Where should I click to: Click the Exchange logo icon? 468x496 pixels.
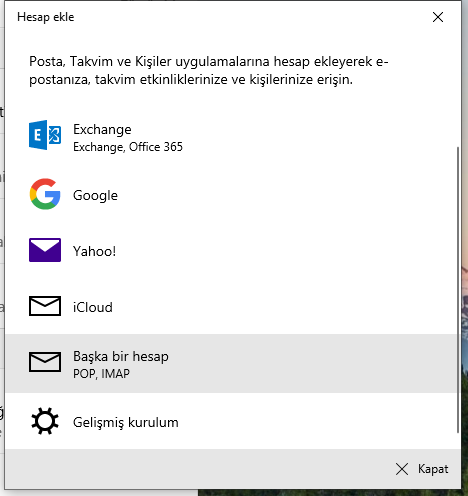click(x=45, y=135)
